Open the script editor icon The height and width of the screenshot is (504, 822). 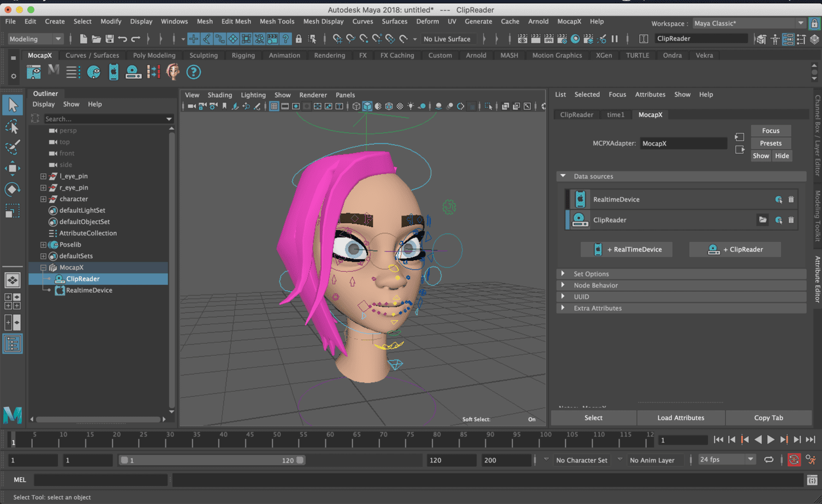coord(812,480)
